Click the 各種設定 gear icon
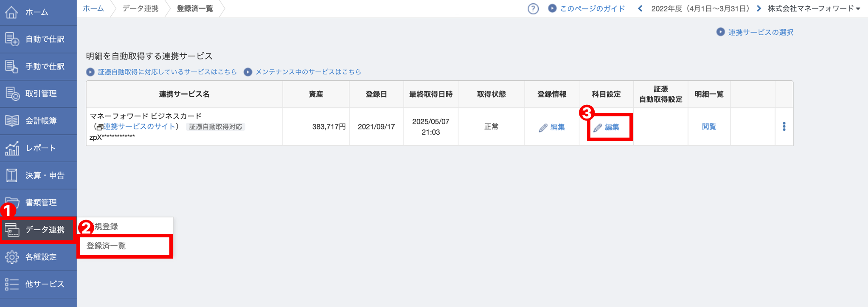The height and width of the screenshot is (307, 868). point(12,257)
